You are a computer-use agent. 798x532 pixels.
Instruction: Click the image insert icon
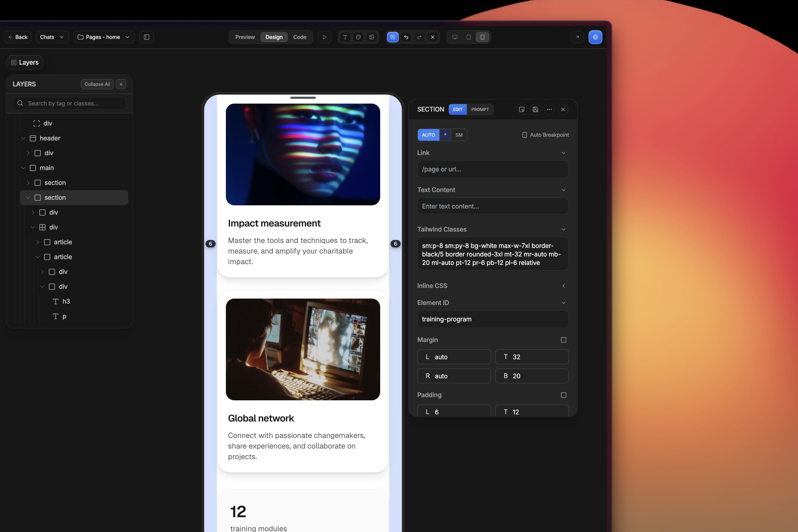coord(372,37)
